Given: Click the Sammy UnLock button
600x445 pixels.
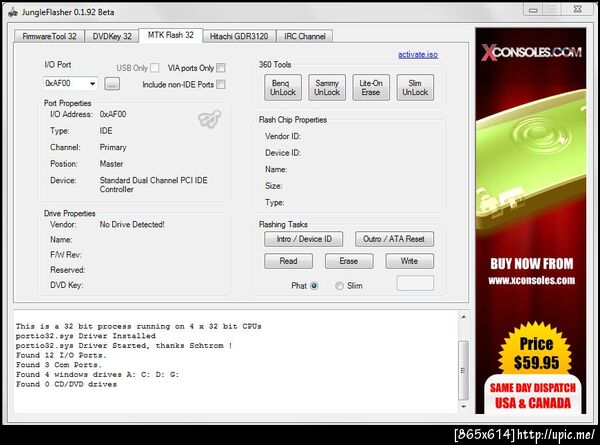Looking at the screenshot, I should [327, 88].
